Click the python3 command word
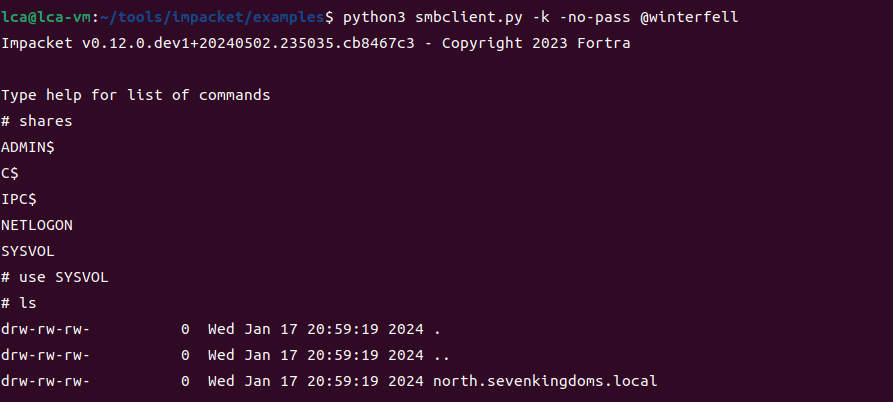 [x=373, y=19]
